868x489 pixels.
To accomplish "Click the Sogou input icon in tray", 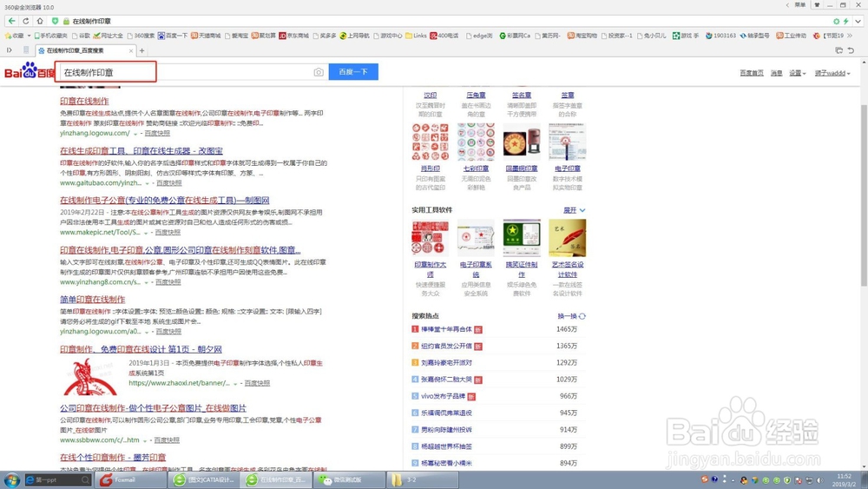I will (704, 479).
